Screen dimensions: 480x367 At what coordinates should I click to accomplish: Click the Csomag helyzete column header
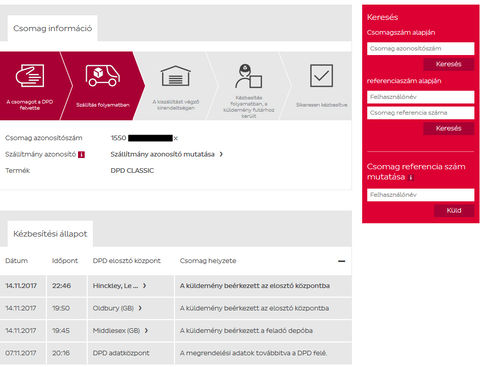[208, 261]
